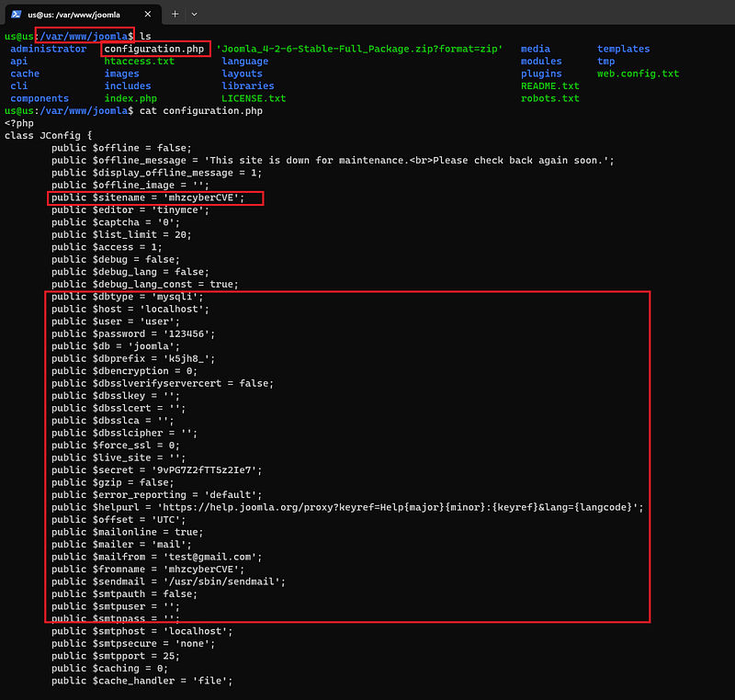Viewport: 735px width, 700px height.
Task: Click the 'layouts' directory name
Action: 242,73
